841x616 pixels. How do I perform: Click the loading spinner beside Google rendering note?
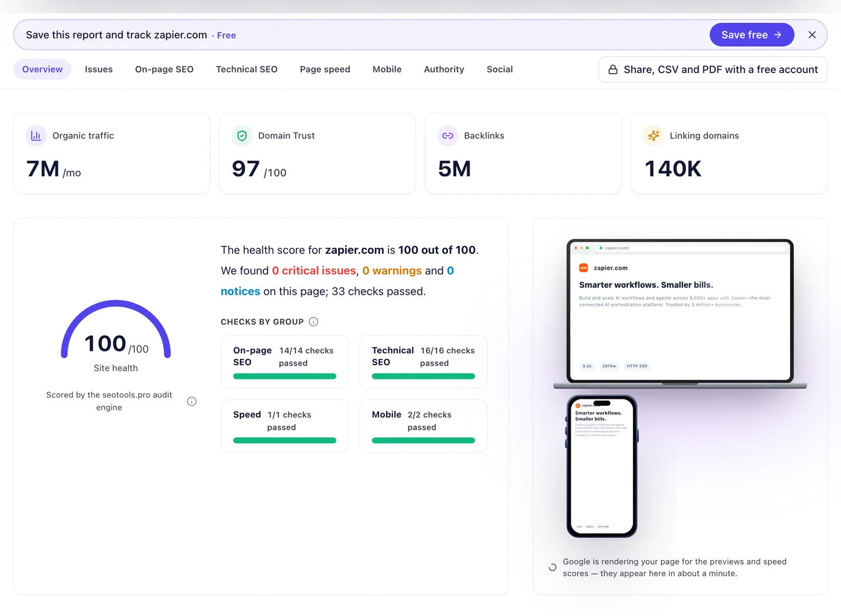(x=552, y=568)
